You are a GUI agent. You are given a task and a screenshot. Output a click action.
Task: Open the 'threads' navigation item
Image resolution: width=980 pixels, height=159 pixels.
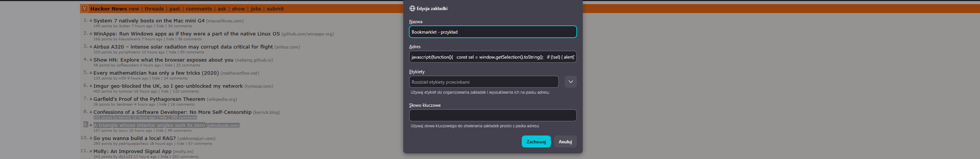pyautogui.click(x=154, y=9)
